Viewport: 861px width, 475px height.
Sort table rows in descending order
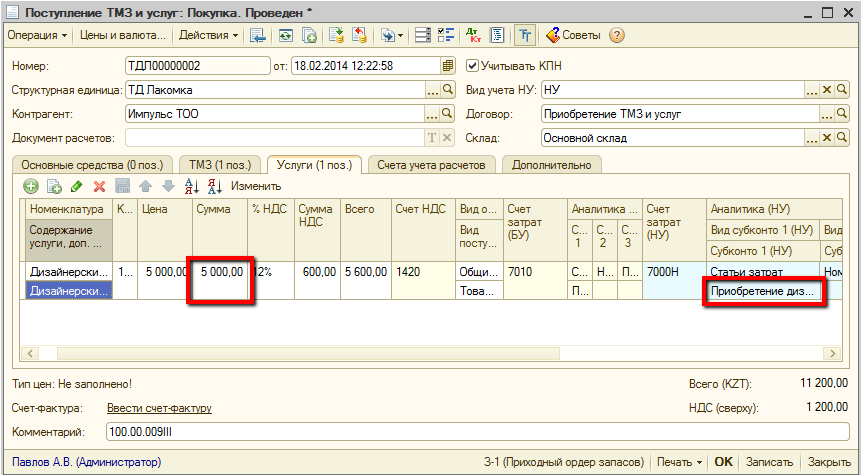tap(213, 186)
